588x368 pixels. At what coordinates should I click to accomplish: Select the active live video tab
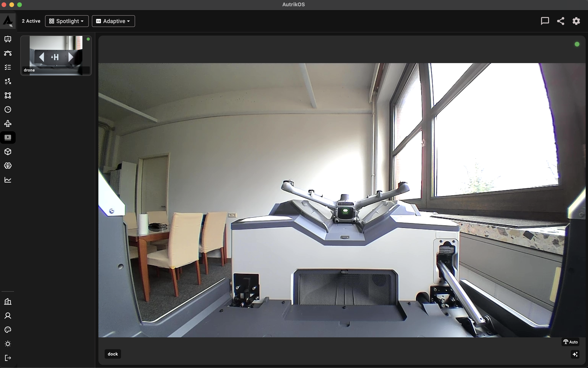(x=8, y=138)
